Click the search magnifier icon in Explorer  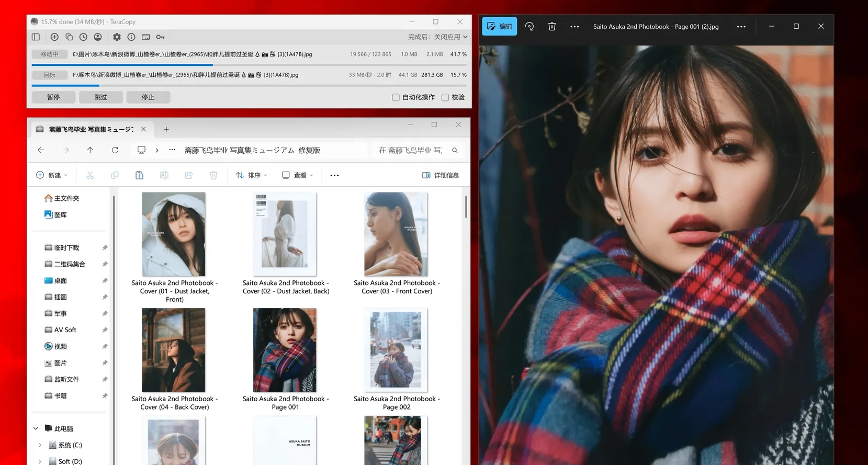[455, 151]
